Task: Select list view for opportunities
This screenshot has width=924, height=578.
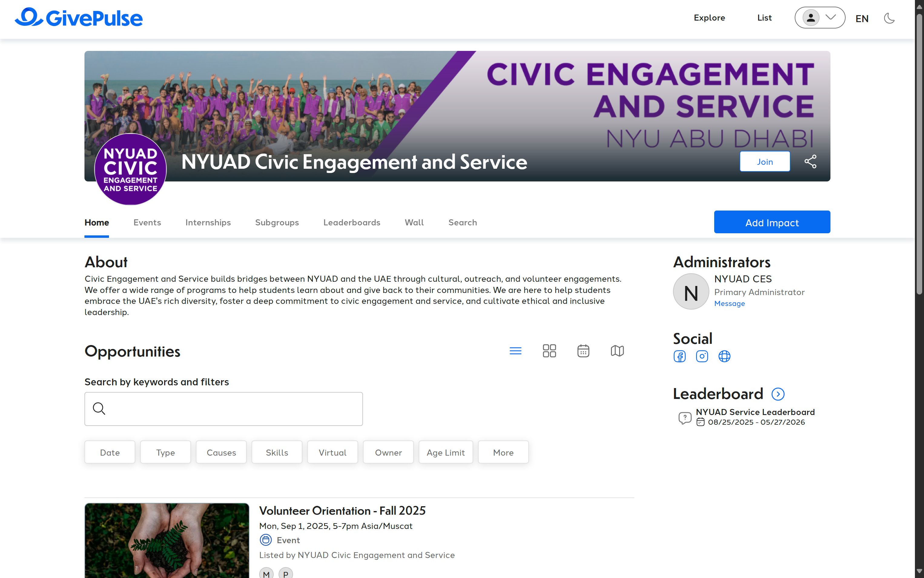Action: click(515, 350)
